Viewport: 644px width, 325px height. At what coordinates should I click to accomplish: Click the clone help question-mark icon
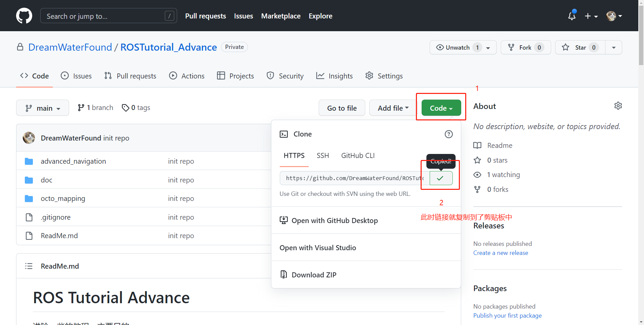[x=448, y=134]
